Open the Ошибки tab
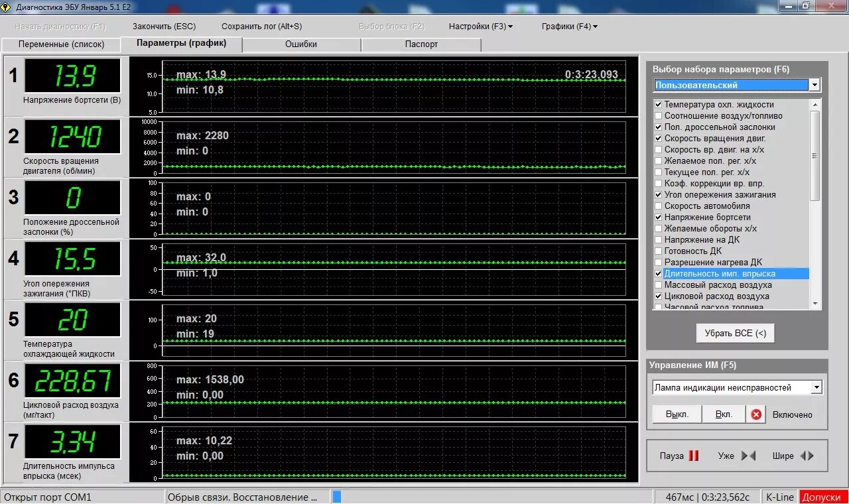Screen dimensions: 849x504 tap(301, 44)
